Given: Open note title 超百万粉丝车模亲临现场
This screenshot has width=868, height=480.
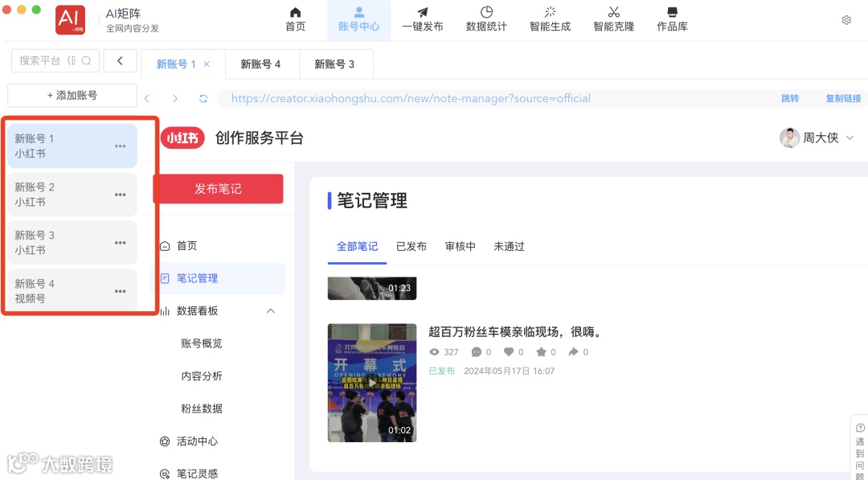Looking at the screenshot, I should pos(515,332).
